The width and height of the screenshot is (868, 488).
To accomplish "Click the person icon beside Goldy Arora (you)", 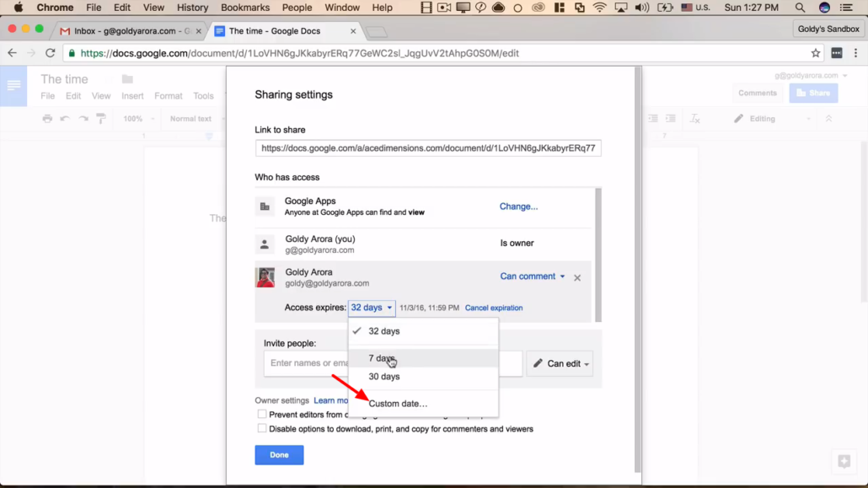I will 265,244.
